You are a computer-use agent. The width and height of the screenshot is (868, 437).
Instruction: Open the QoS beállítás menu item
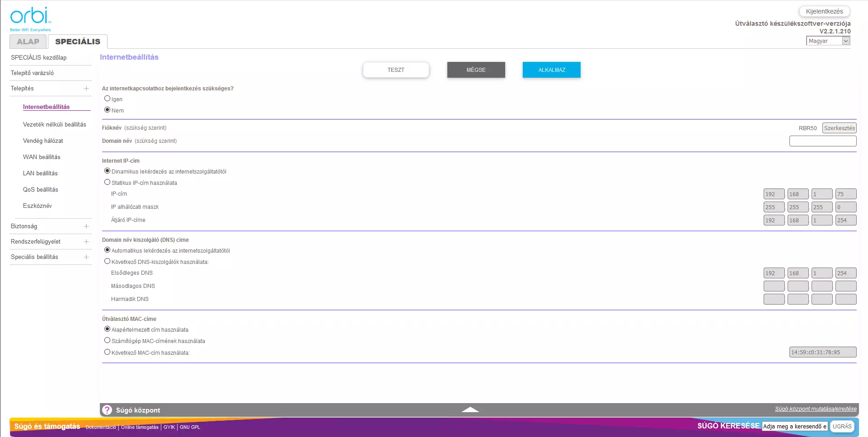(x=40, y=189)
